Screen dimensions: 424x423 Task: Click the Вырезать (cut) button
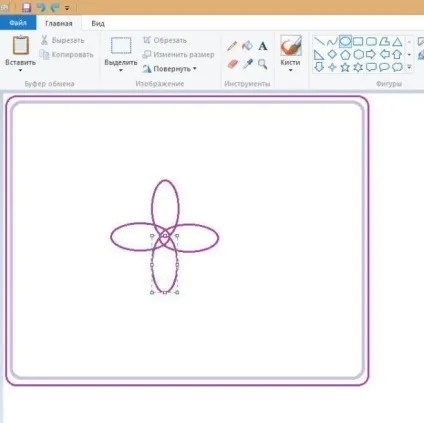[63, 40]
